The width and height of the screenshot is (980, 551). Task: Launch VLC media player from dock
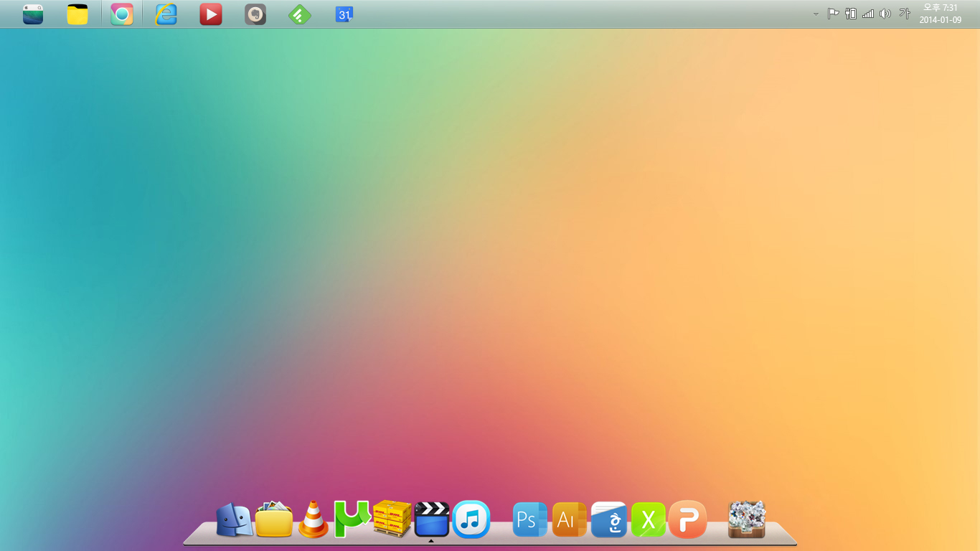coord(314,519)
